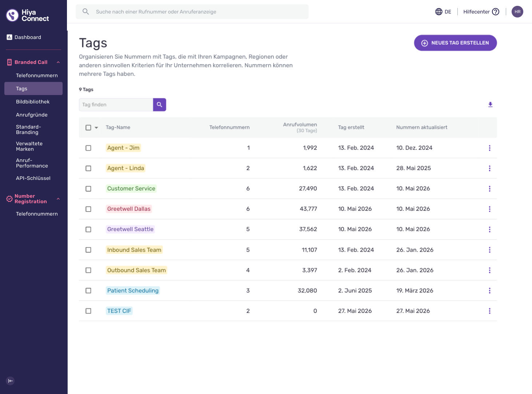Collapse the Branded Call sidebar section
This screenshot has width=532, height=394.
(58, 62)
